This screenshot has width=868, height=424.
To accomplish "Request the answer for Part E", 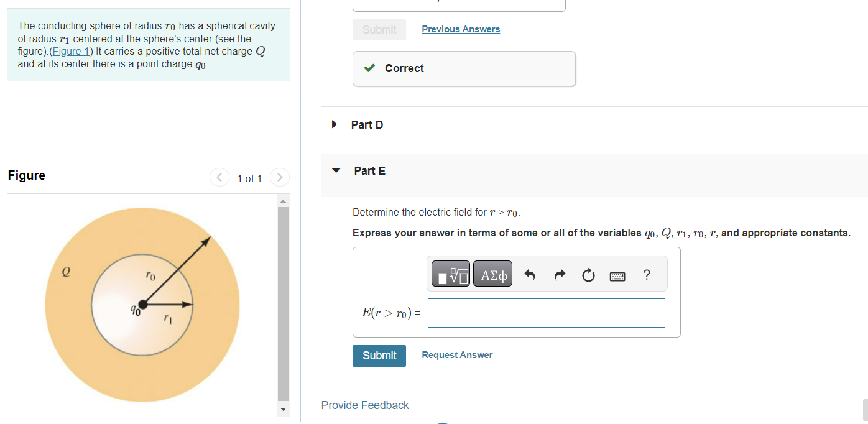I will point(457,354).
